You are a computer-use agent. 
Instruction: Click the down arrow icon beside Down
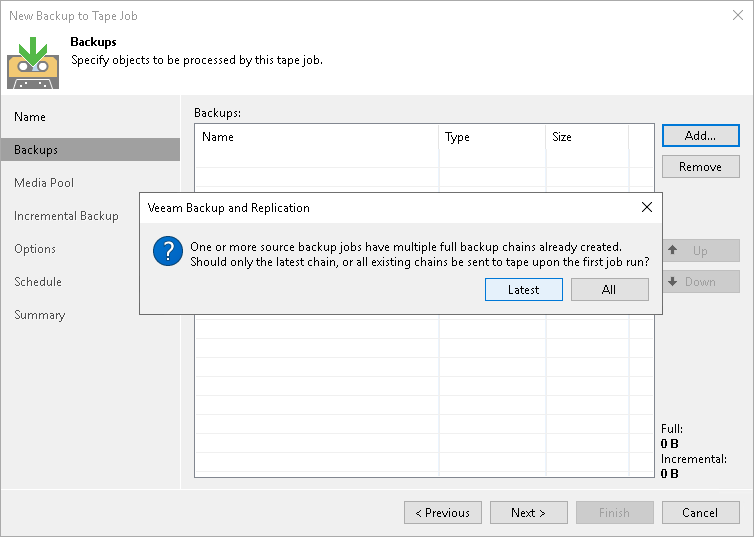click(x=673, y=281)
